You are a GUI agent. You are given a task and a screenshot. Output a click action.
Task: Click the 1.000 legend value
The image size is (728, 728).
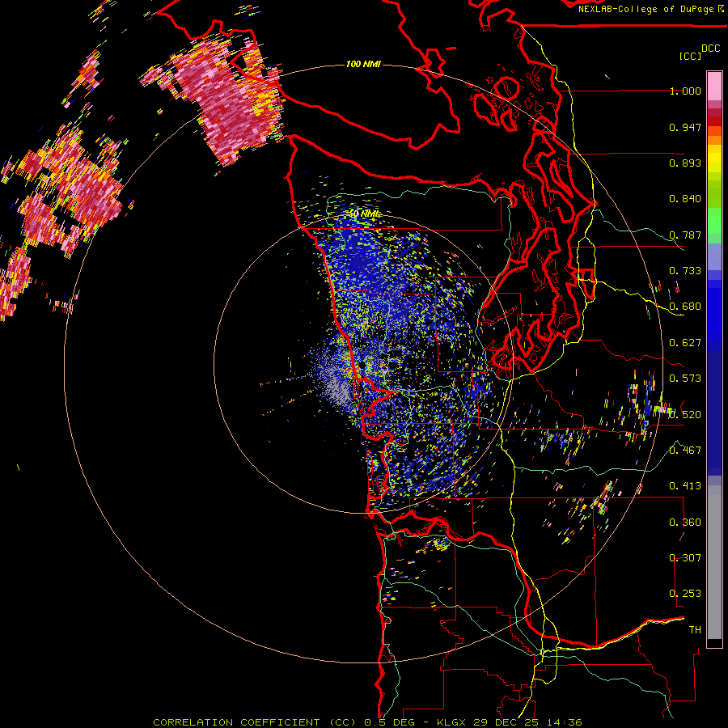[685, 91]
